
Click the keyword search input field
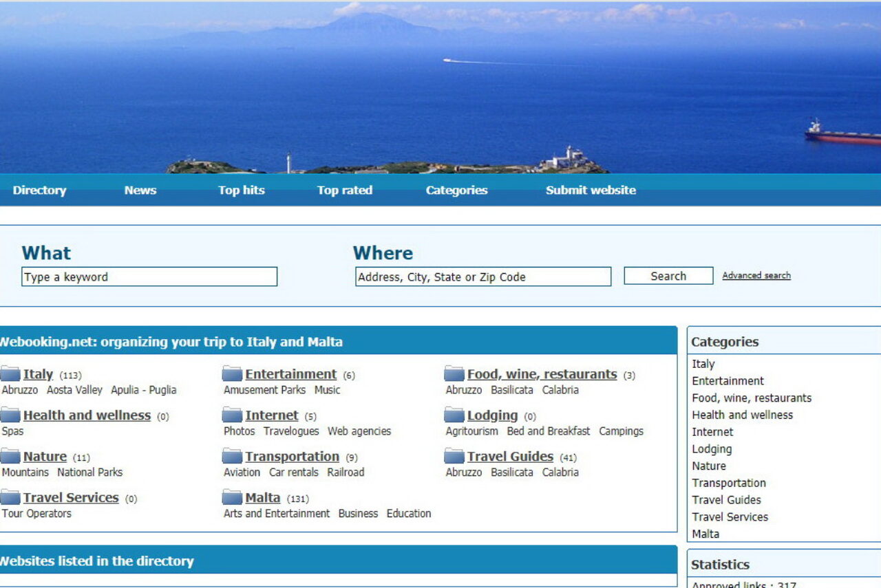tap(149, 276)
